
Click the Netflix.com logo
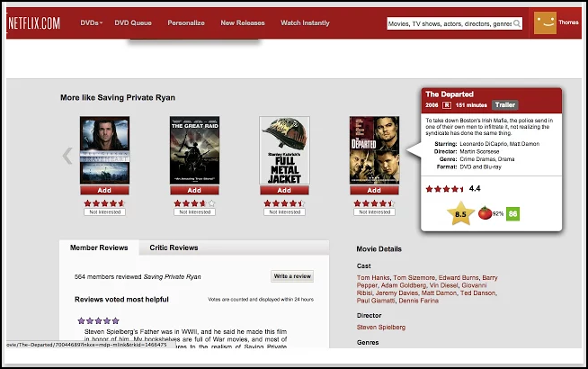[x=34, y=23]
